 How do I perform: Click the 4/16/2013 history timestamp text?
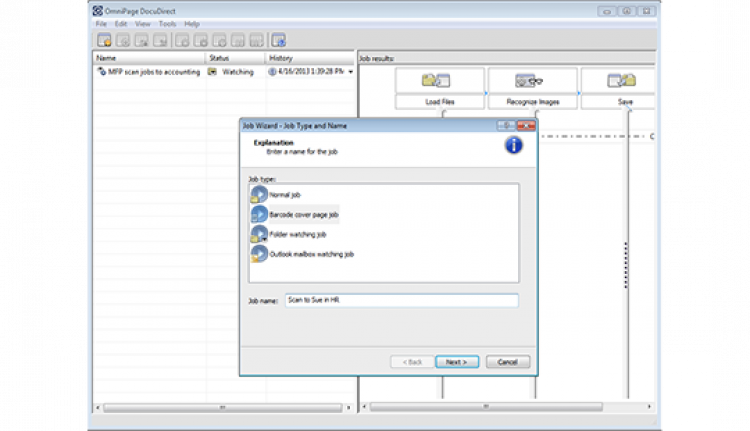pos(311,71)
